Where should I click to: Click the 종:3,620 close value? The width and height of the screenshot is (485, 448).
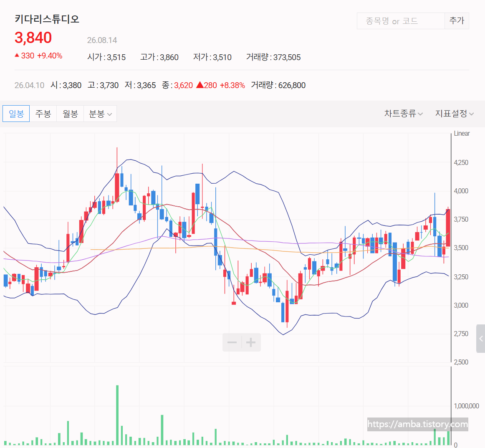[x=177, y=85]
